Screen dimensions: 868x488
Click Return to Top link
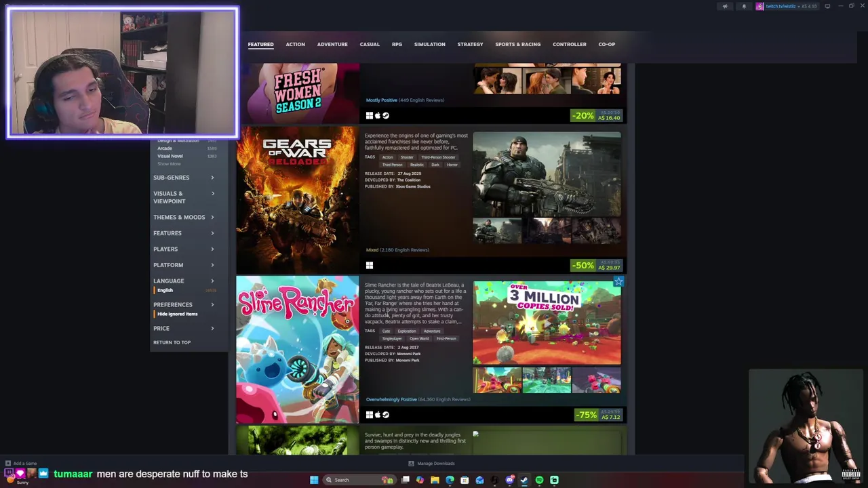(x=172, y=342)
